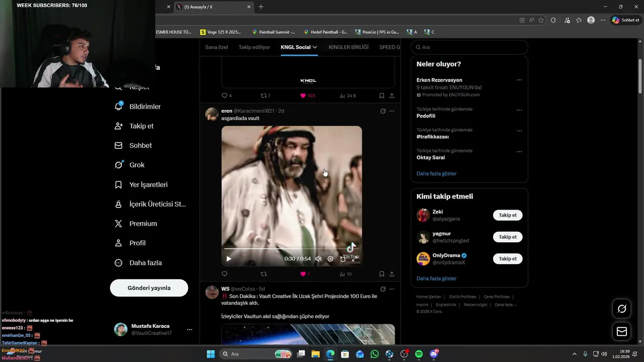The height and width of the screenshot is (362, 644).
Task: Open Yer İşaretleri bookmark sidebar icon
Action: point(119,185)
